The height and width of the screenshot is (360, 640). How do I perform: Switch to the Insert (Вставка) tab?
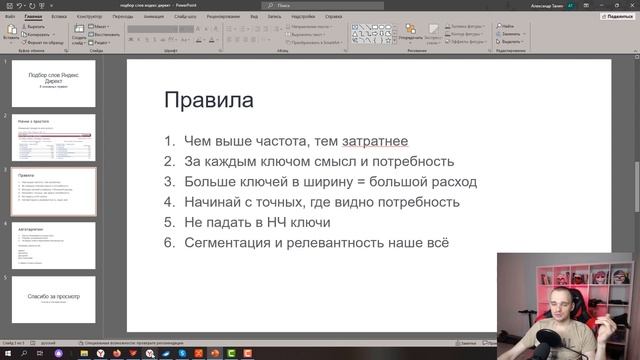coord(59,17)
